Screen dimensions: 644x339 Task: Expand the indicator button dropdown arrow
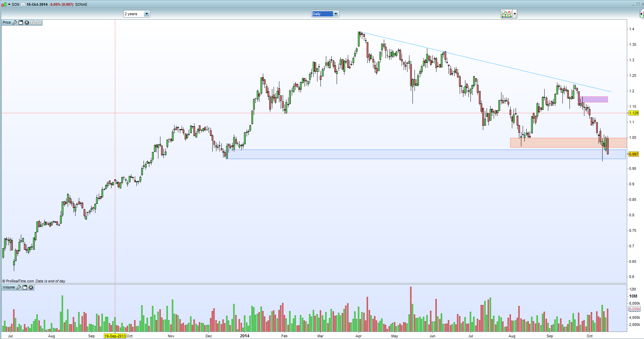click(x=515, y=14)
